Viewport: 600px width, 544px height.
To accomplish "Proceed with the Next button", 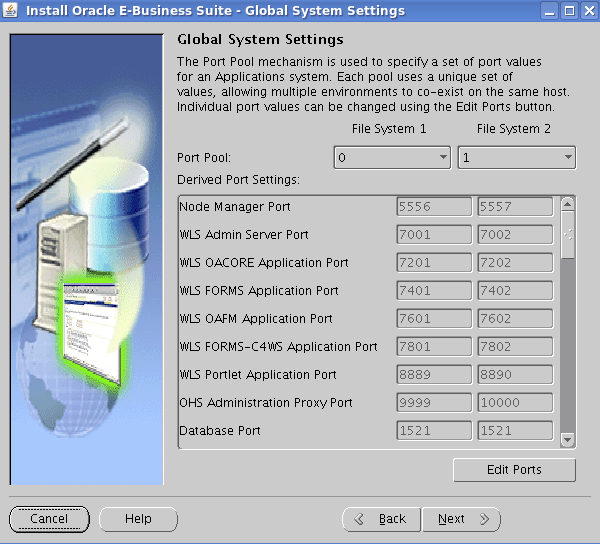I will (x=461, y=519).
